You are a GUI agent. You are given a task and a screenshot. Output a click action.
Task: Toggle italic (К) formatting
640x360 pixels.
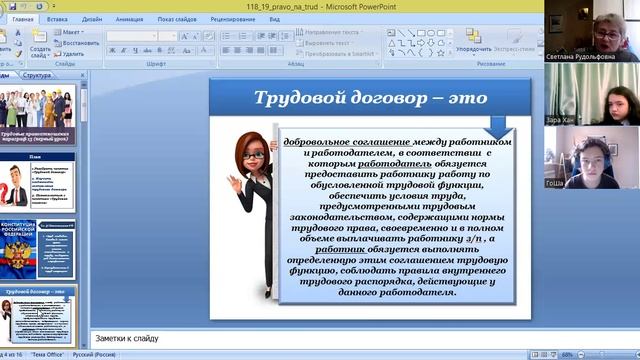click(x=124, y=51)
